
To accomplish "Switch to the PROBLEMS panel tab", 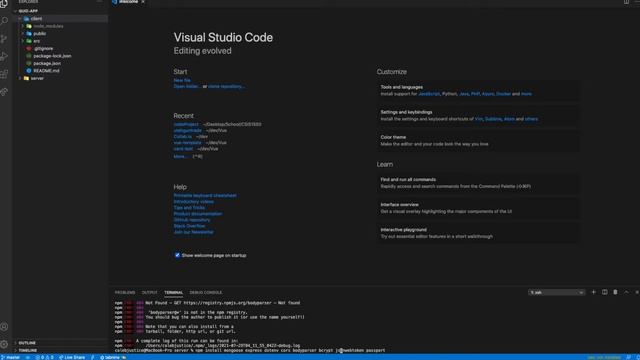I will point(125,292).
